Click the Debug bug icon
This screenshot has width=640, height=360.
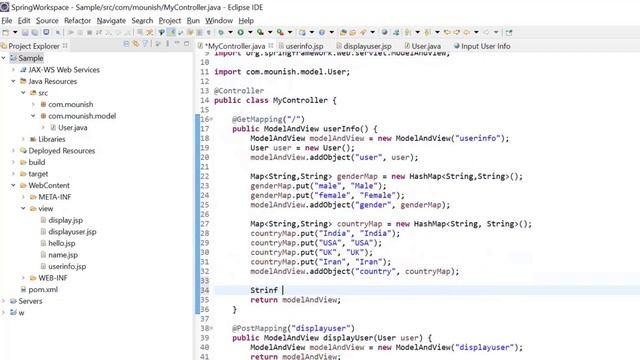[221, 32]
